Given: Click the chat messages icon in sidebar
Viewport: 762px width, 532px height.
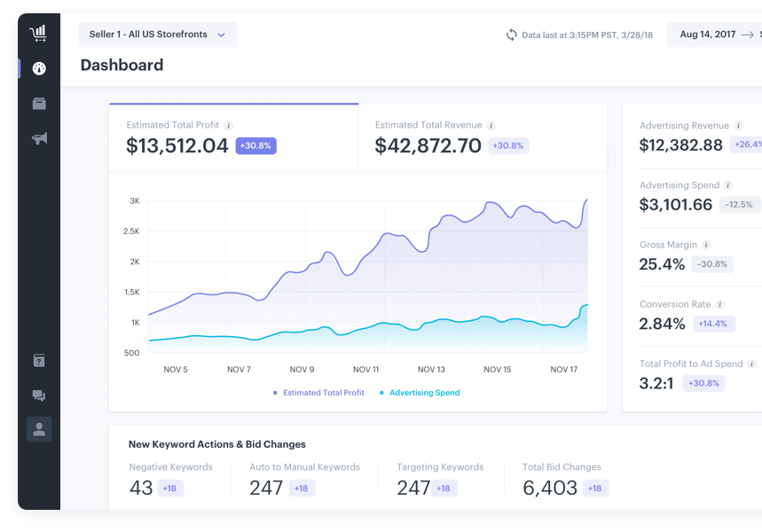Looking at the screenshot, I should point(38,395).
